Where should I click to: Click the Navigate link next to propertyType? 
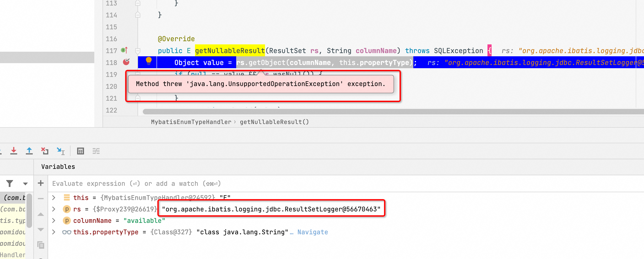click(312, 232)
